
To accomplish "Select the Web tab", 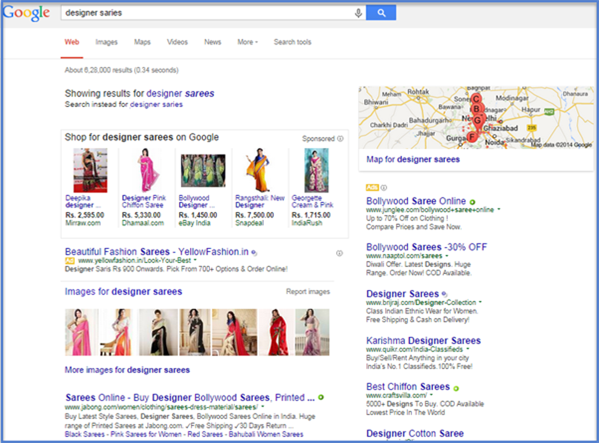I will pyautogui.click(x=72, y=42).
